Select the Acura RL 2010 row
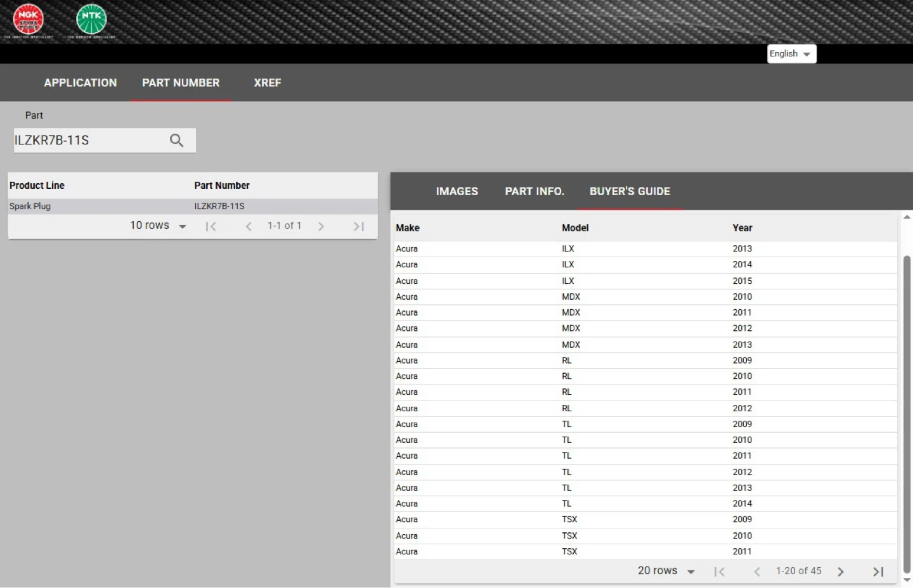This screenshot has width=913, height=588. point(645,376)
